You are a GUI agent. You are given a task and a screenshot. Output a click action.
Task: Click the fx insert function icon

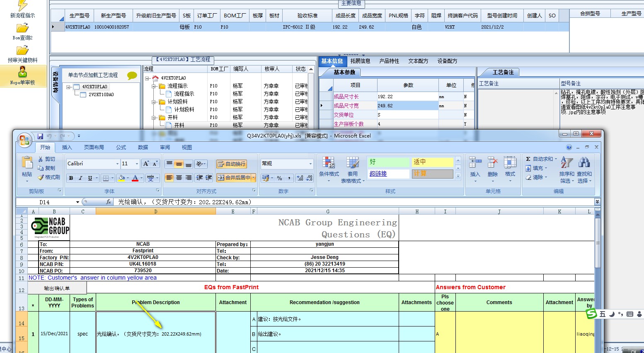tap(109, 202)
